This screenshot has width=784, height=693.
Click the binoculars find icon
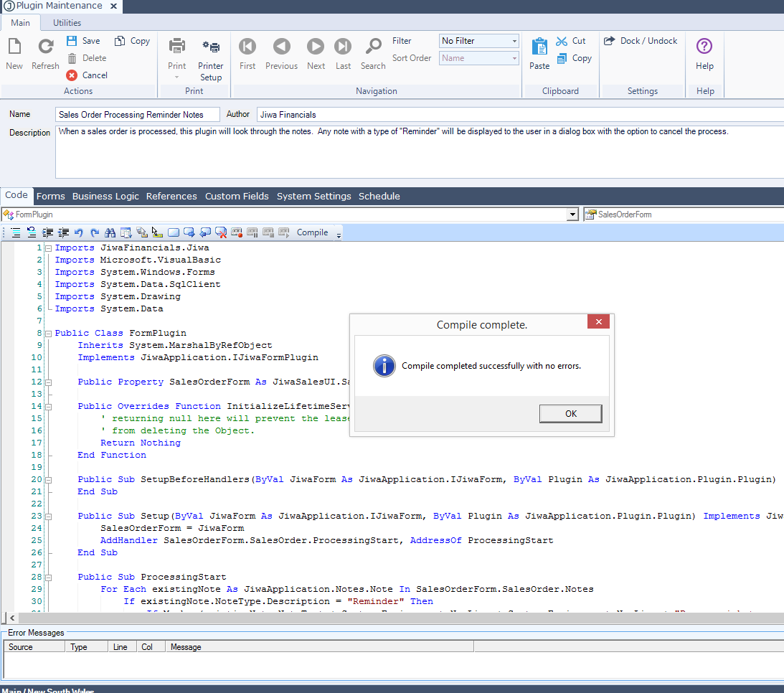[x=110, y=232]
